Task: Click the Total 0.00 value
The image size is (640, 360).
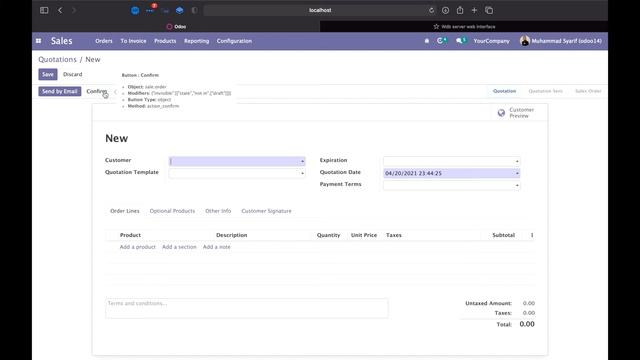Action: [527, 324]
